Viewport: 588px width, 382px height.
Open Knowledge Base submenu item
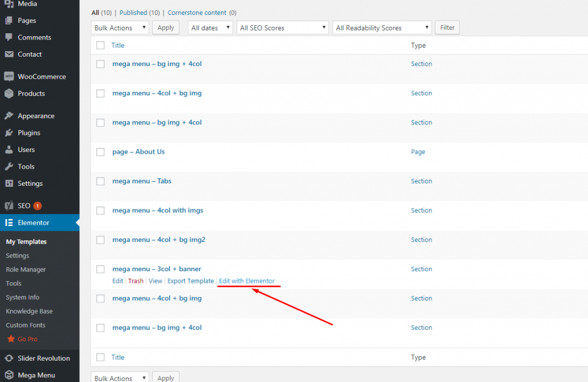[x=29, y=311]
